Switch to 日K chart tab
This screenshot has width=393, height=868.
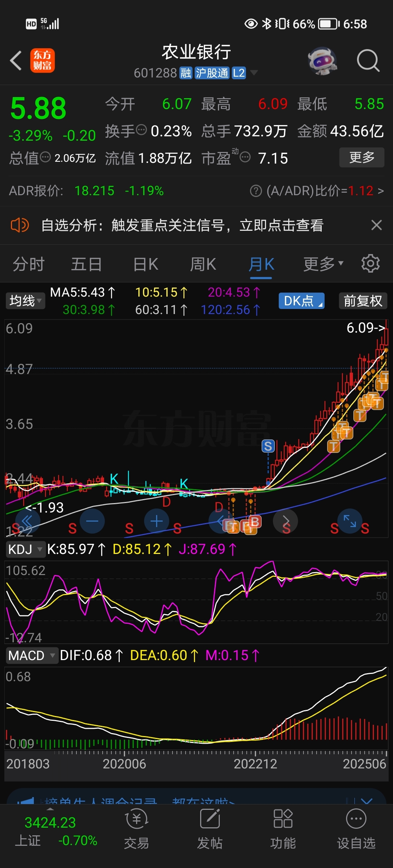click(146, 264)
